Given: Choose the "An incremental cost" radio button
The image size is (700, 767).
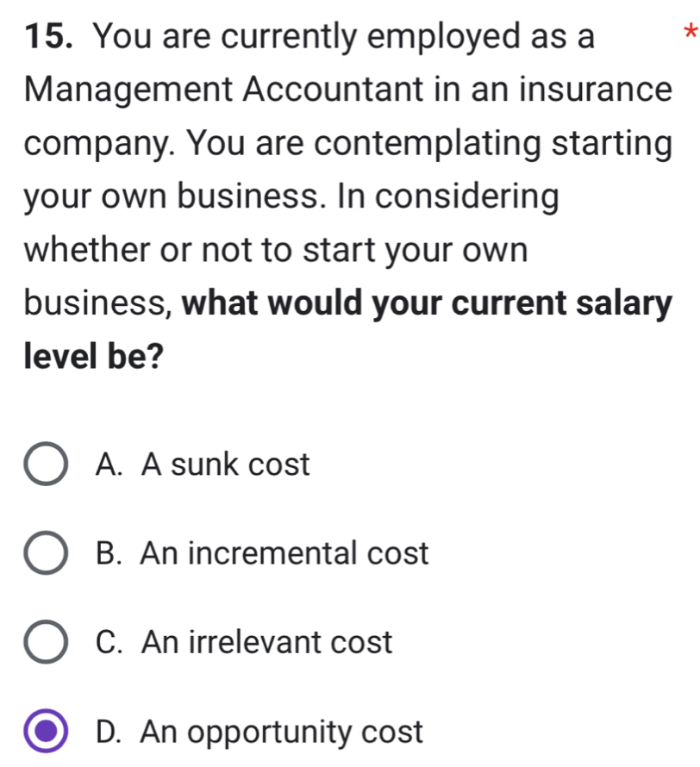Looking at the screenshot, I should tap(48, 554).
